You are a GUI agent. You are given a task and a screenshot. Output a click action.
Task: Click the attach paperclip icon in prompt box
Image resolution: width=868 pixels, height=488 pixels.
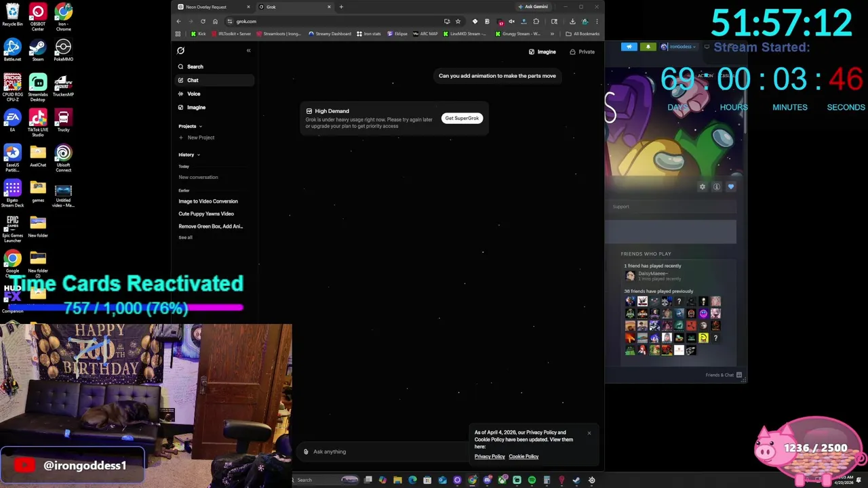306,451
